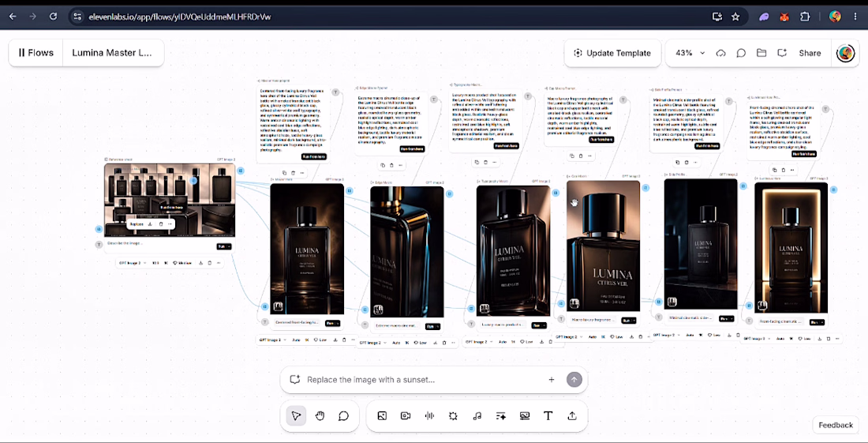Download the Master Hero node output
The height and width of the screenshot is (443, 868).
335,340
